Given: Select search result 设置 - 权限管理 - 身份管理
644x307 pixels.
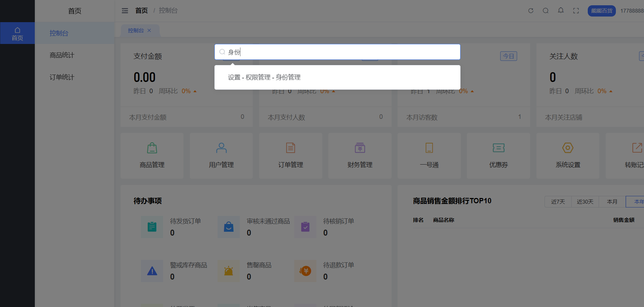Looking at the screenshot, I should 264,77.
